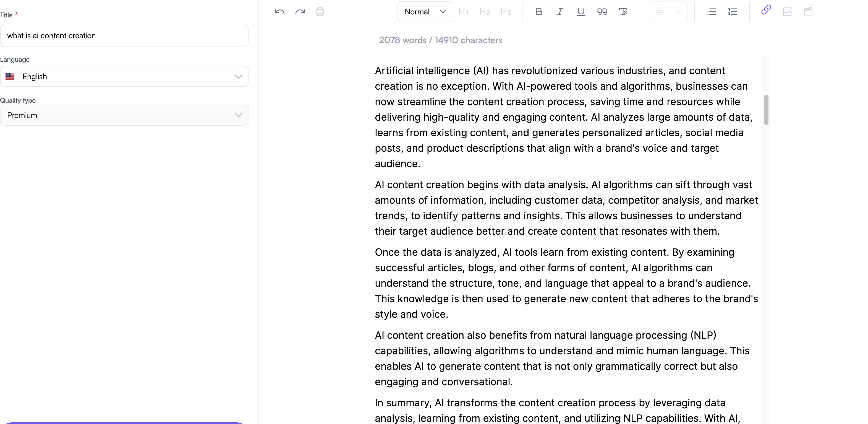Click the blockquote formatting icon
The height and width of the screenshot is (424, 868).
(601, 12)
